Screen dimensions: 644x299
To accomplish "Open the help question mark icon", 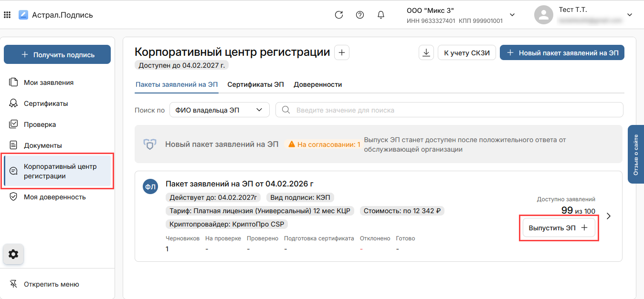I will pyautogui.click(x=360, y=15).
